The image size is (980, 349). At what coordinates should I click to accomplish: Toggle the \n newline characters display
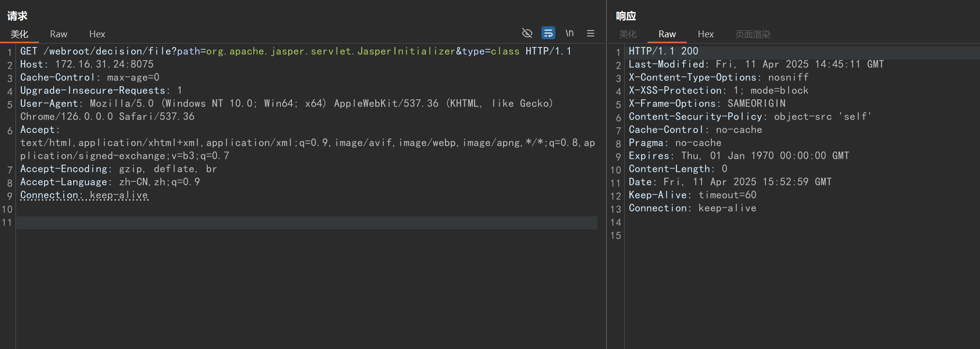[x=569, y=33]
